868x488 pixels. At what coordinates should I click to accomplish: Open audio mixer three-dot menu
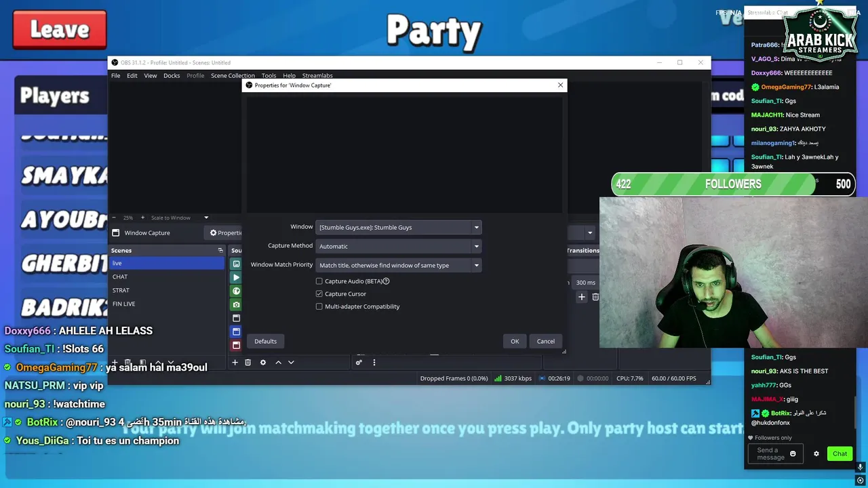374,363
